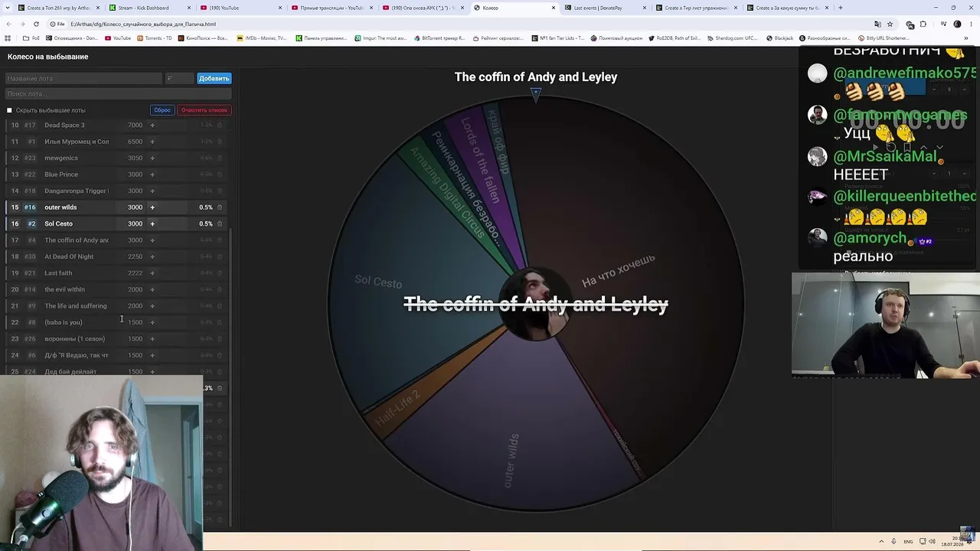Select the Blue Prince lot name
980x551 pixels.
pyautogui.click(x=61, y=174)
